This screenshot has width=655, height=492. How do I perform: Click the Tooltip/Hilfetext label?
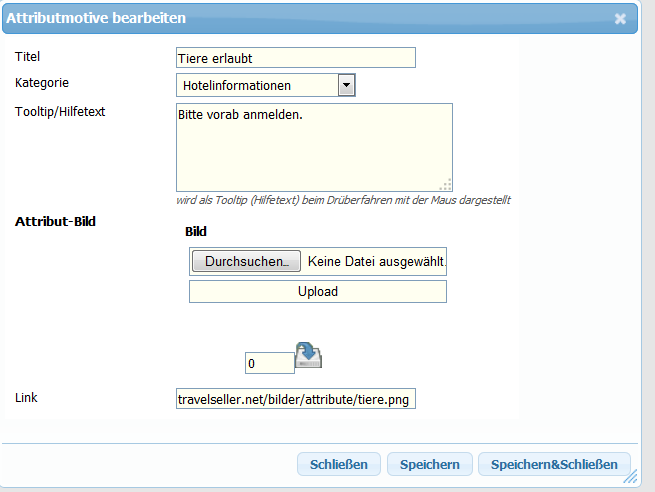pyautogui.click(x=61, y=111)
